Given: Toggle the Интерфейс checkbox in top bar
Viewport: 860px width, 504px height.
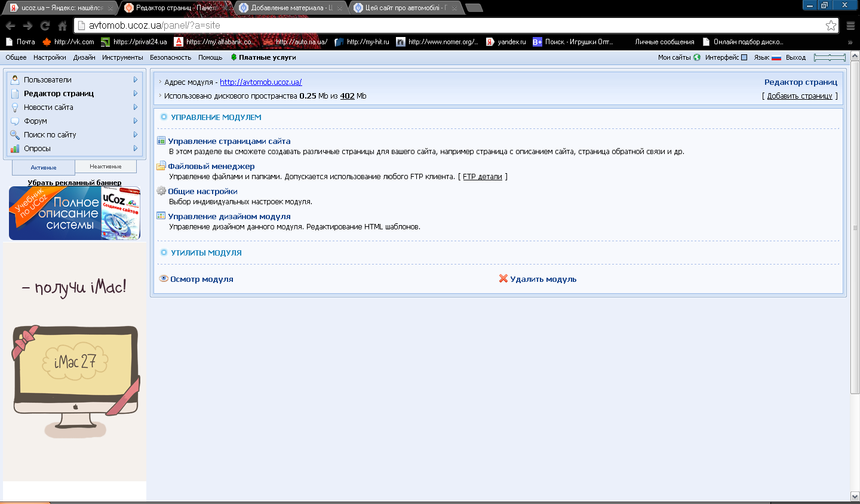Looking at the screenshot, I should pyautogui.click(x=744, y=57).
